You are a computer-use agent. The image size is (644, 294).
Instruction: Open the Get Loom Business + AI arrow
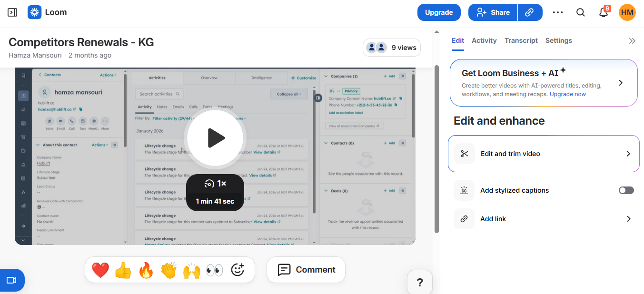coord(621,83)
